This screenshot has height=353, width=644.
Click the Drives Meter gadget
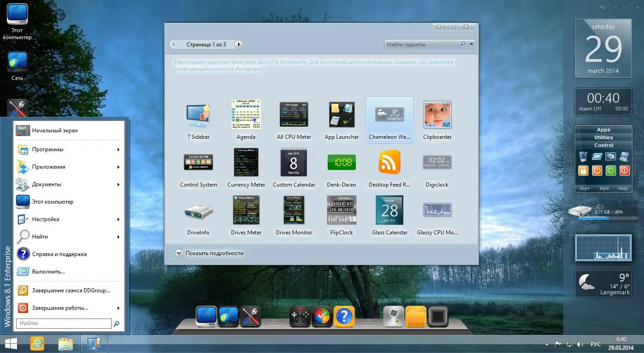246,210
